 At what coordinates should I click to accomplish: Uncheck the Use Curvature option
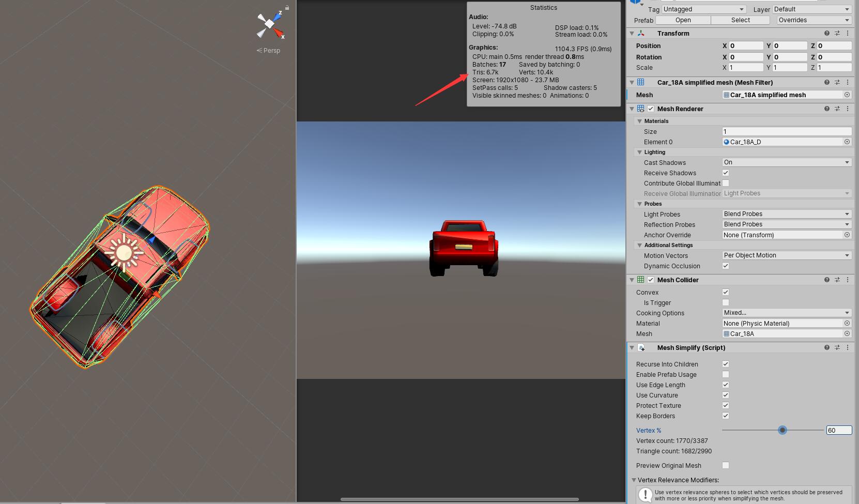[726, 395]
